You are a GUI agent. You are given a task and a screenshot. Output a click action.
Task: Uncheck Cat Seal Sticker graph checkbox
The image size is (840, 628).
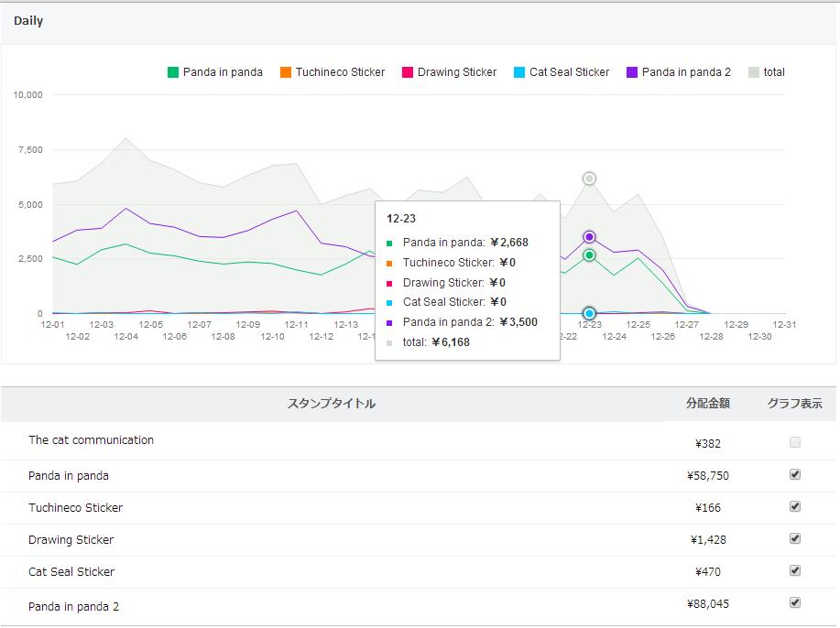795,570
